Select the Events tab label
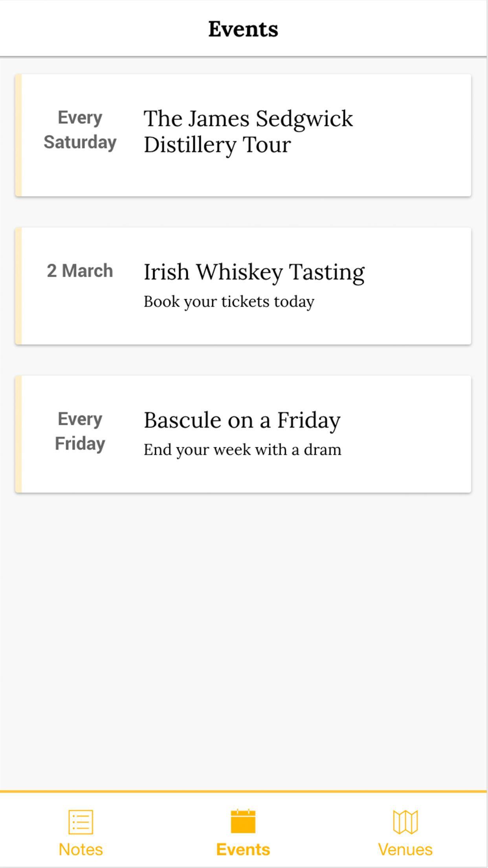This screenshot has width=488, height=868. pyautogui.click(x=243, y=850)
